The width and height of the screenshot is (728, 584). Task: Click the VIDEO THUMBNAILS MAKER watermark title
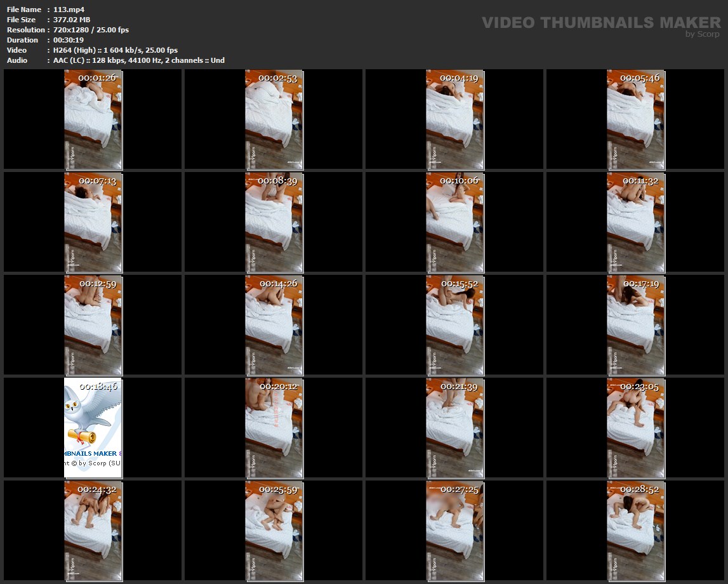pyautogui.click(x=600, y=22)
